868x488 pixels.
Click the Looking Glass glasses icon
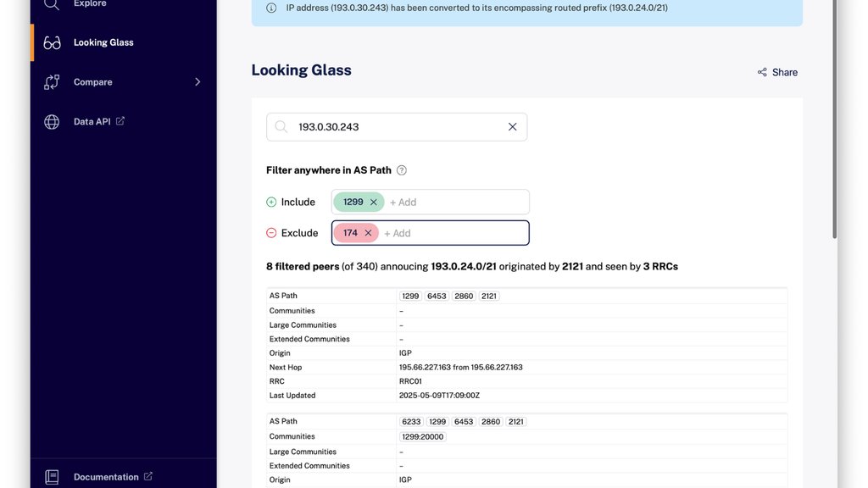coord(52,42)
